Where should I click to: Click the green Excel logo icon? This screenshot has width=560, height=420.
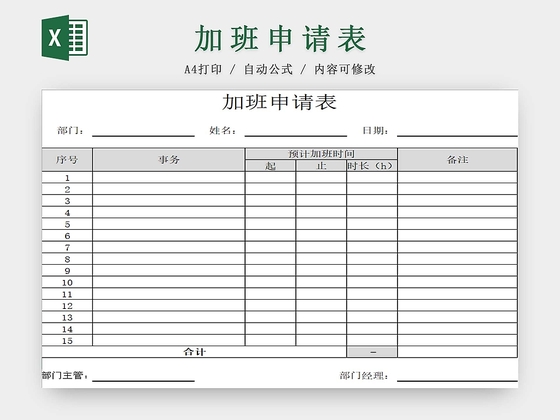65,38
